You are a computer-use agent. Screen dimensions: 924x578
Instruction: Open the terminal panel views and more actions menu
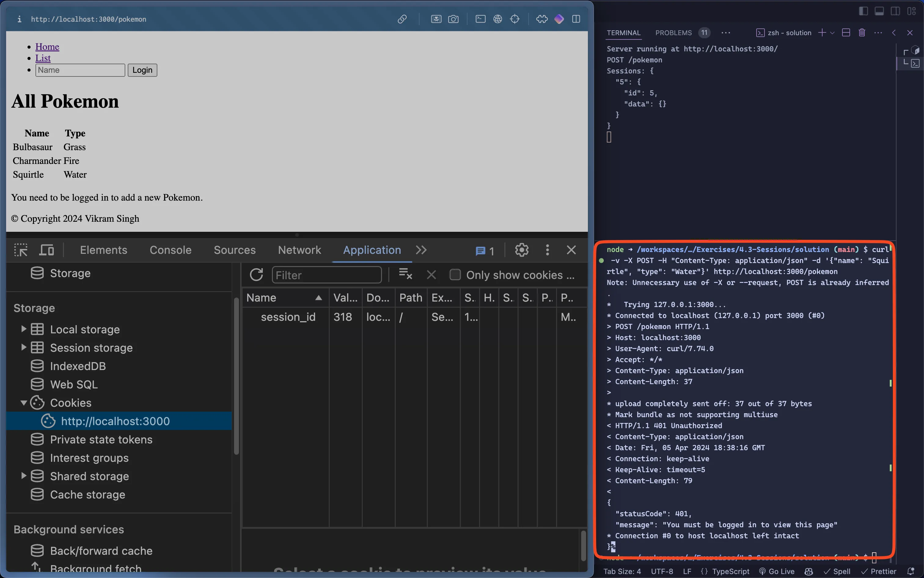pos(878,33)
